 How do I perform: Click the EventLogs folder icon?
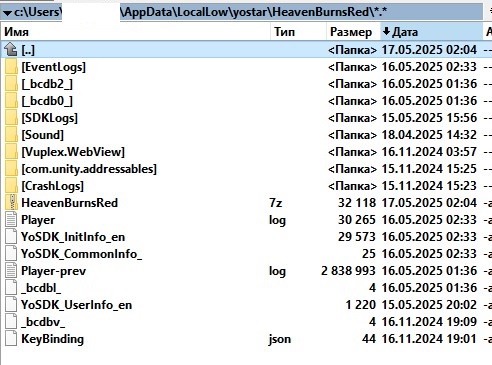click(11, 67)
